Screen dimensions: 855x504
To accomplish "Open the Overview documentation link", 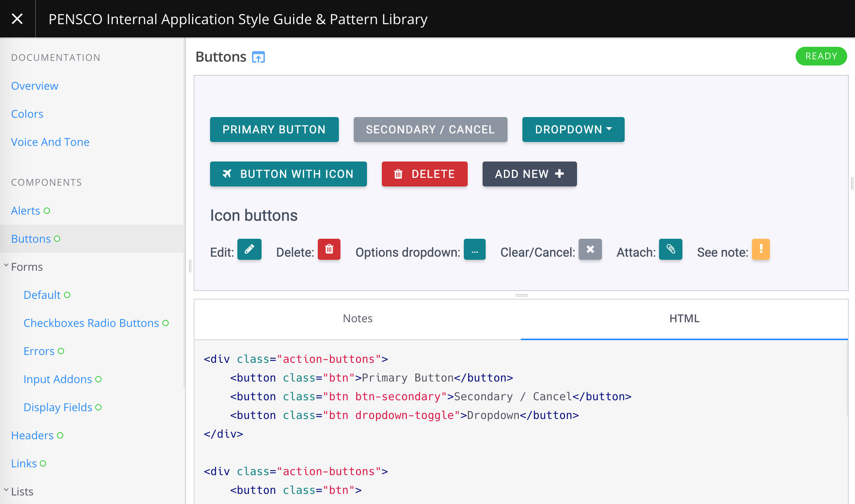I will [x=35, y=86].
